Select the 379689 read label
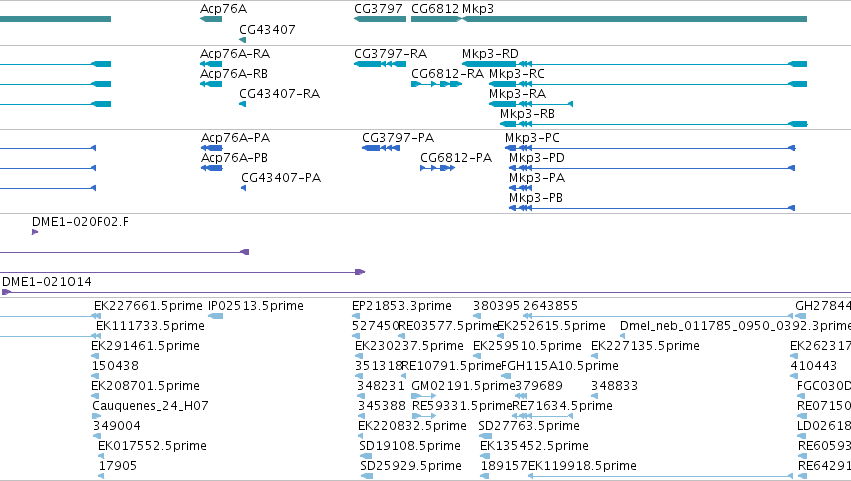This screenshot has height=481, width=851. click(x=539, y=387)
